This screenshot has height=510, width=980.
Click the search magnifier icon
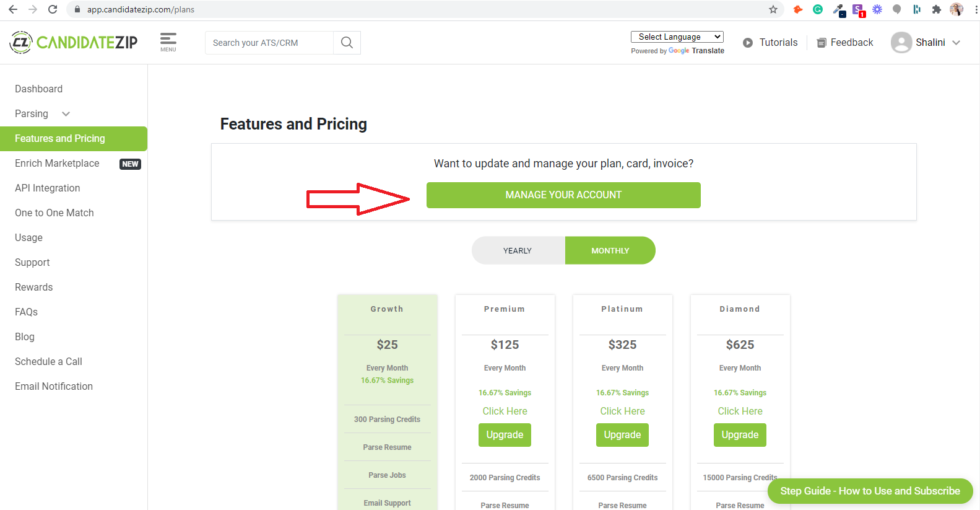[347, 42]
